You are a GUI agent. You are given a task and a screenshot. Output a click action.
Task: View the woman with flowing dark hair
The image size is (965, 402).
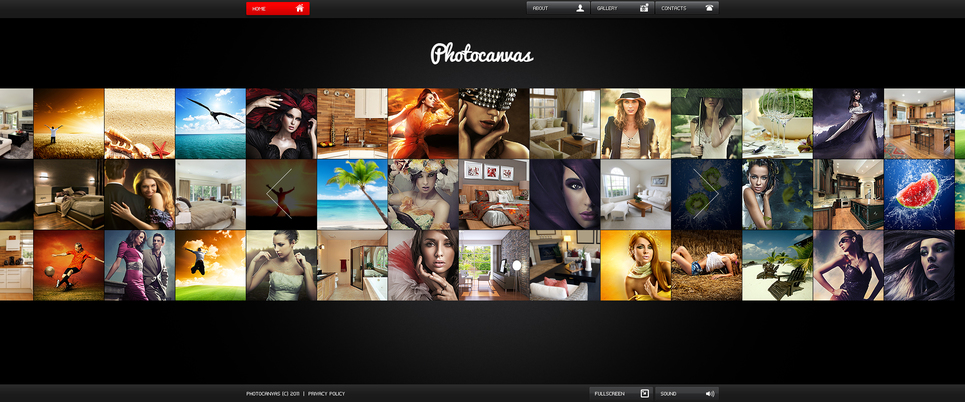tap(919, 265)
